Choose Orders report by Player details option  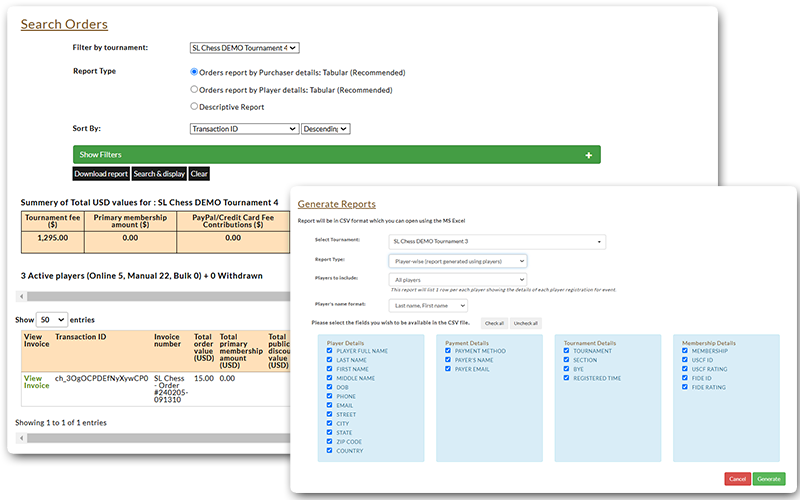tap(194, 89)
